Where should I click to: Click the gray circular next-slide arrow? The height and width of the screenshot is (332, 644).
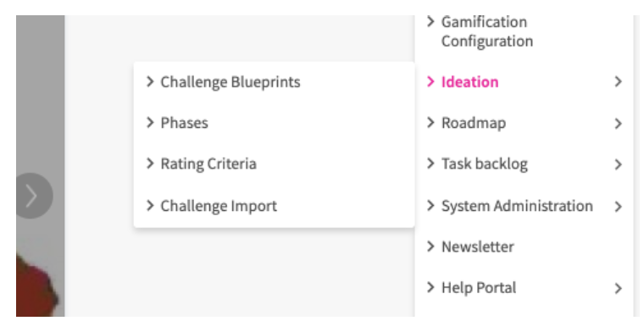[x=32, y=196]
